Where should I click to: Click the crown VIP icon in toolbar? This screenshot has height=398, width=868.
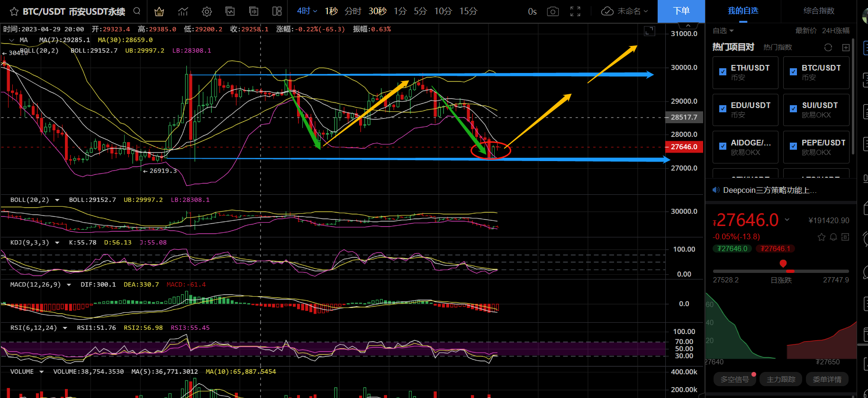coord(159,11)
